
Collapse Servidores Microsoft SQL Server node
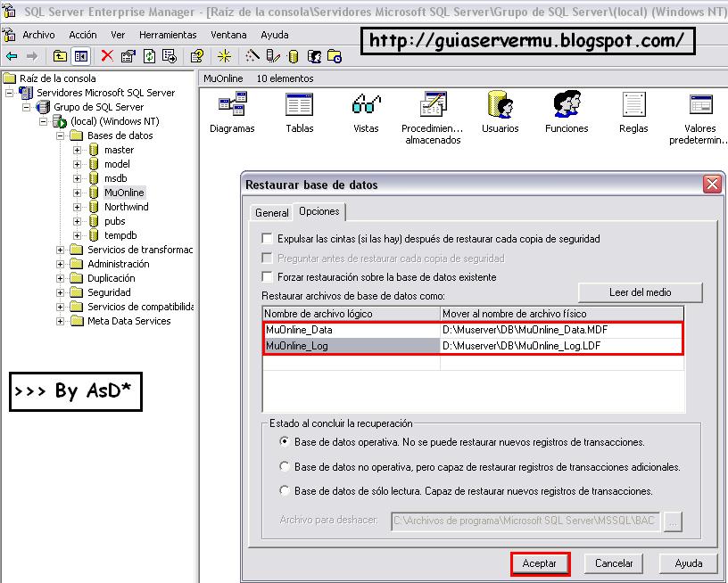click(9, 93)
